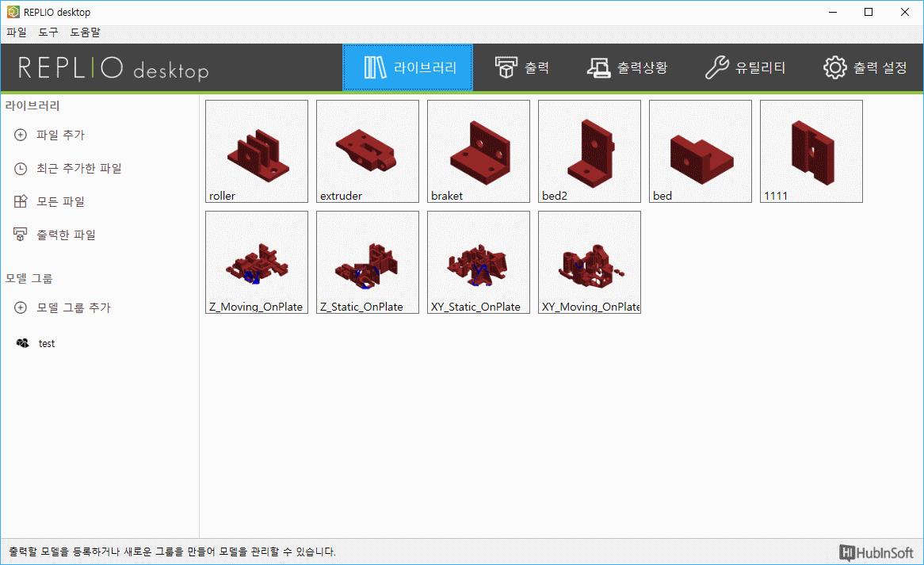
Task: Select the Z_Moving_OnPlate model thumbnail
Action: 257,262
